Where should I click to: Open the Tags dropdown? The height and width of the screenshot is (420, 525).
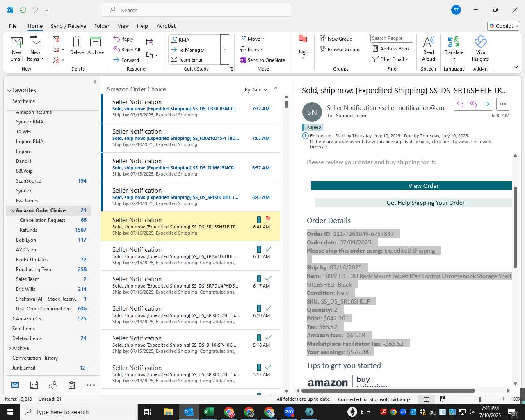[x=303, y=47]
